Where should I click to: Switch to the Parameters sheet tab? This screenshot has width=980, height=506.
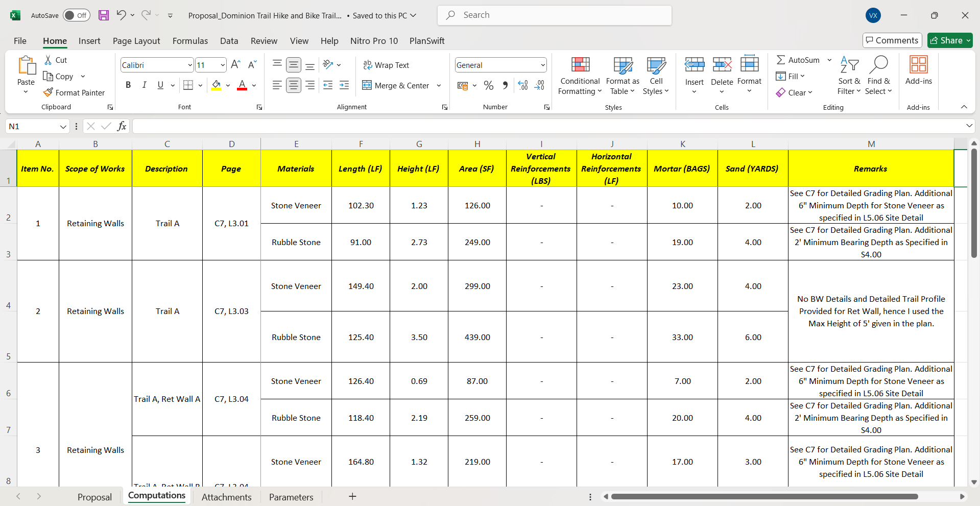tap(291, 497)
